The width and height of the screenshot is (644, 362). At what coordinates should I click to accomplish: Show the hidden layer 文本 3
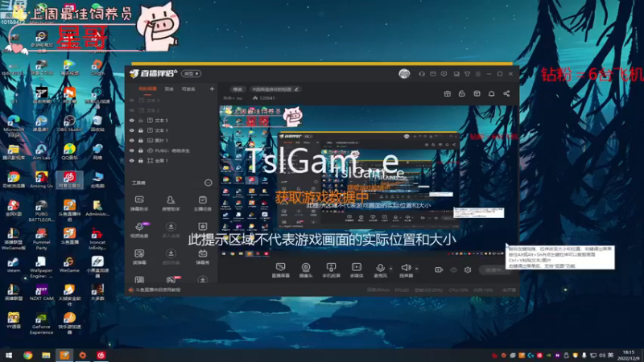(x=131, y=100)
